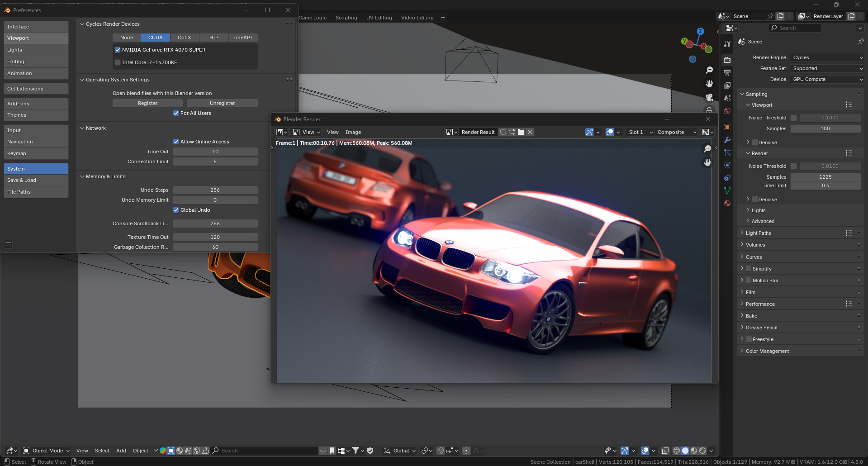
Task: Open the Modifiers wrench tab
Action: (727, 140)
